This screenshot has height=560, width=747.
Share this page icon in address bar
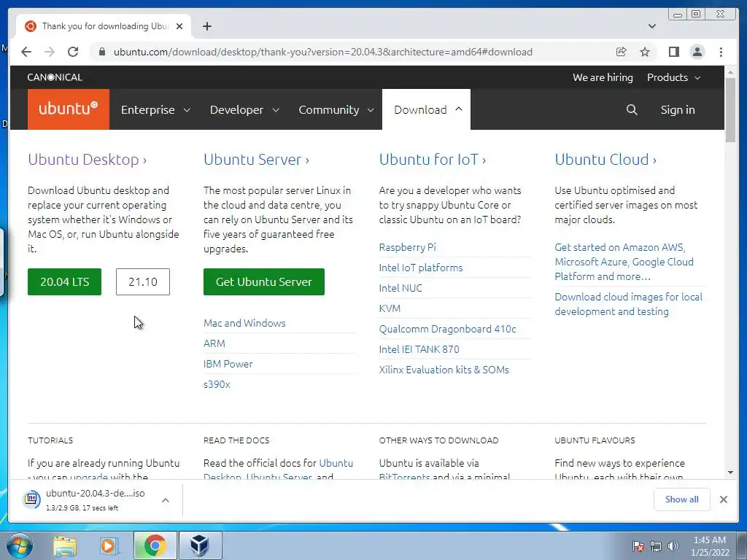click(622, 52)
